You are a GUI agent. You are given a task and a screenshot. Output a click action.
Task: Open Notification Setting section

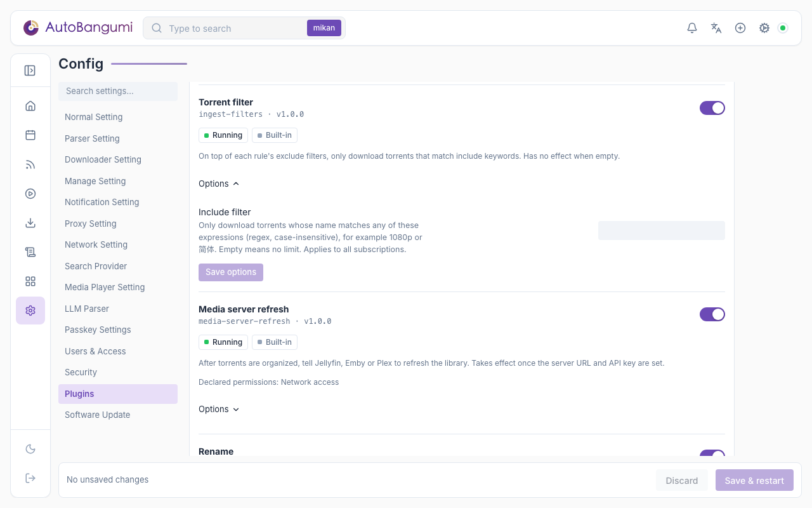coord(118,202)
